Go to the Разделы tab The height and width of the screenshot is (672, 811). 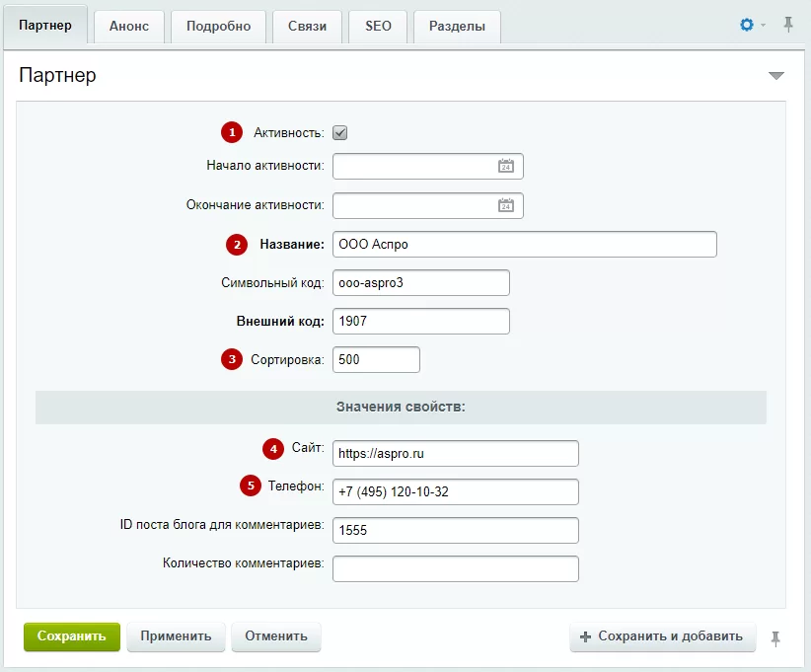pos(457,27)
